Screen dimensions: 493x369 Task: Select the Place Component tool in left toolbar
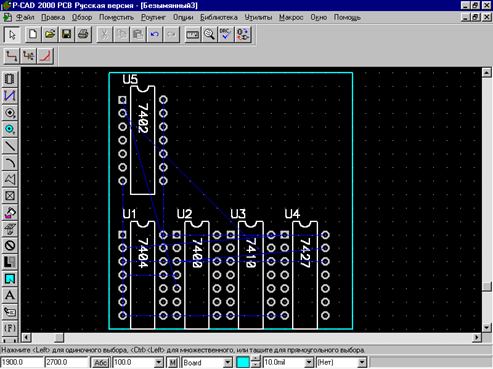click(10, 79)
